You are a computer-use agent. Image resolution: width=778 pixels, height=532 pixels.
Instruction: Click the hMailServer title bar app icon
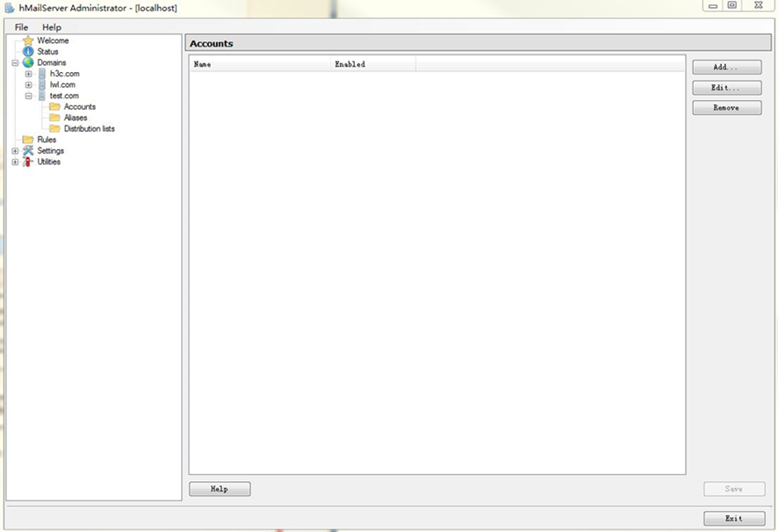10,8
